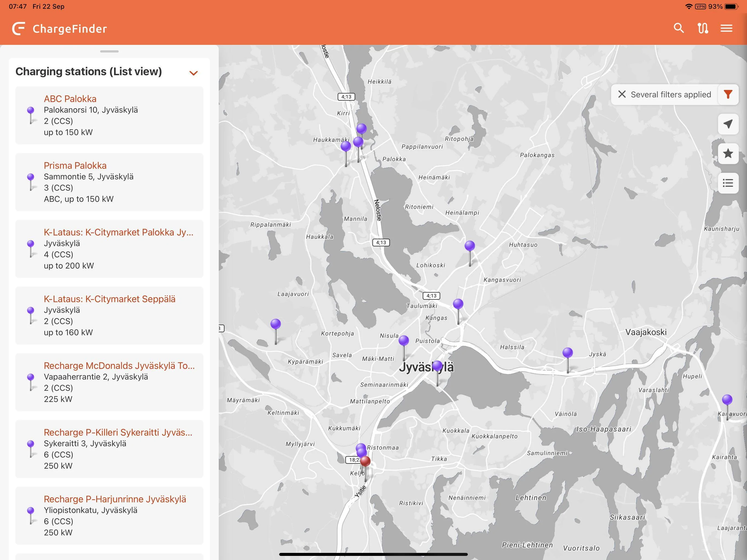
Task: Open Recharge P-Harjunrinne Jyväskylä station
Action: (x=115, y=499)
